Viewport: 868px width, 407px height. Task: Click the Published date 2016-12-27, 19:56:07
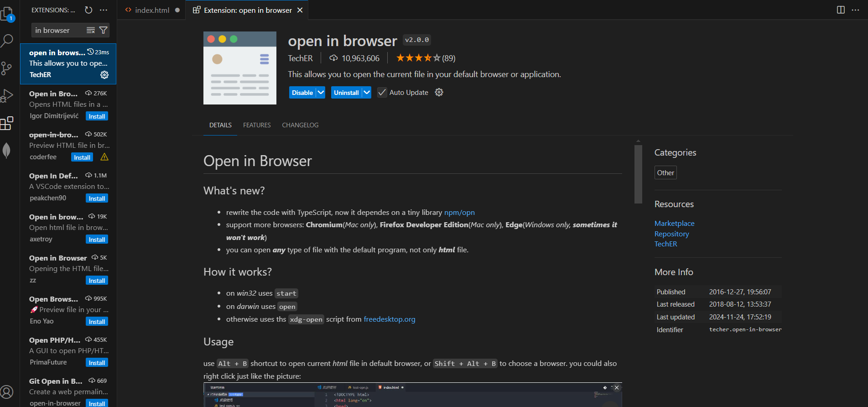(x=740, y=292)
